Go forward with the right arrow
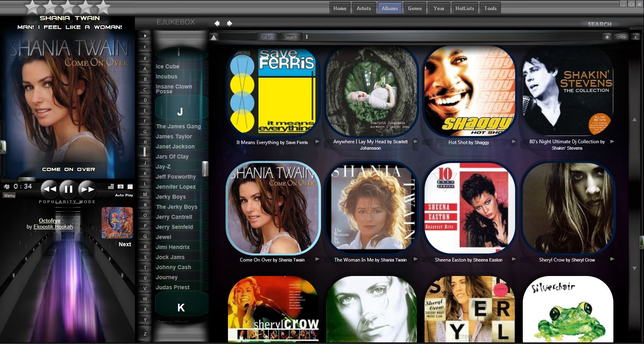The height and width of the screenshot is (344, 644). 230,23
